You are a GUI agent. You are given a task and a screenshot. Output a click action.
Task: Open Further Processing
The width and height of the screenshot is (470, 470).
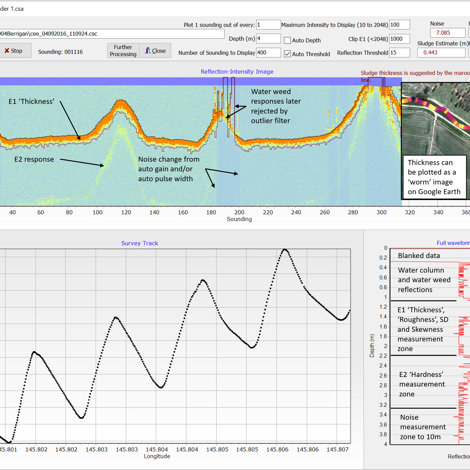123,51
